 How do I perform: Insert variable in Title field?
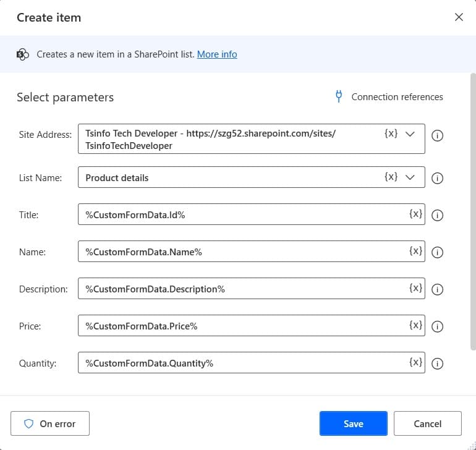(415, 214)
